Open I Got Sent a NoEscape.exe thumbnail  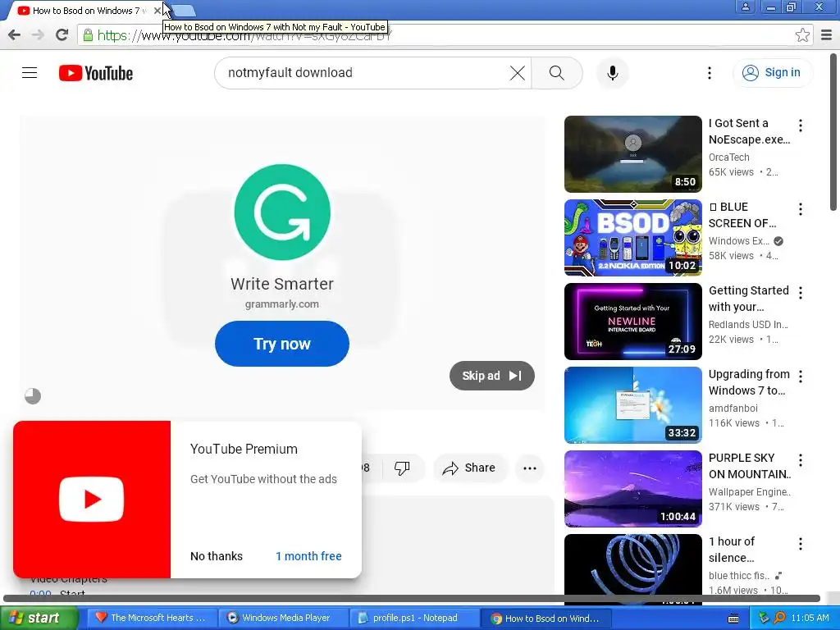(x=632, y=154)
